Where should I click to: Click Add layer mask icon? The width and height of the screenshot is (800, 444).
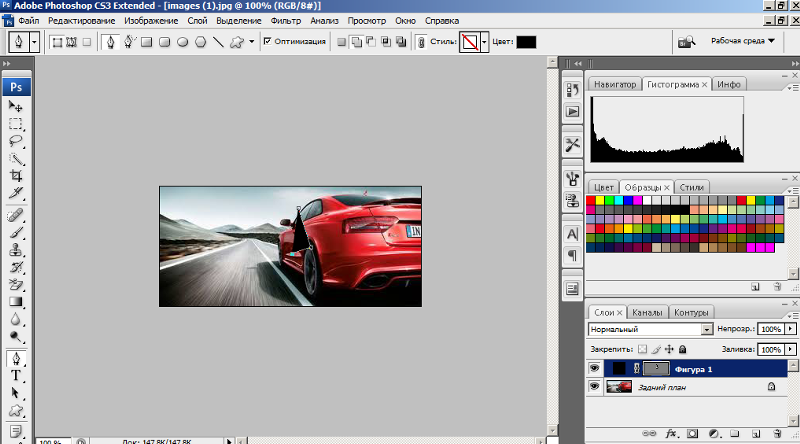point(692,434)
